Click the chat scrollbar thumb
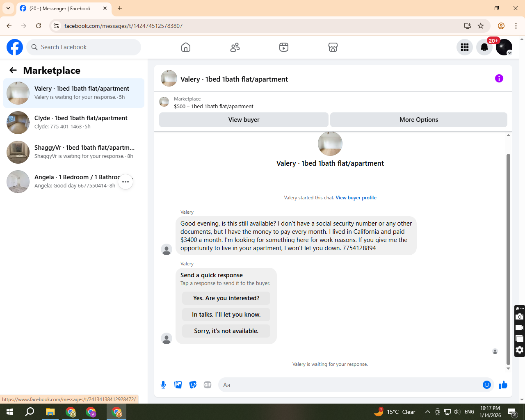This screenshot has height=420, width=525. [508, 259]
